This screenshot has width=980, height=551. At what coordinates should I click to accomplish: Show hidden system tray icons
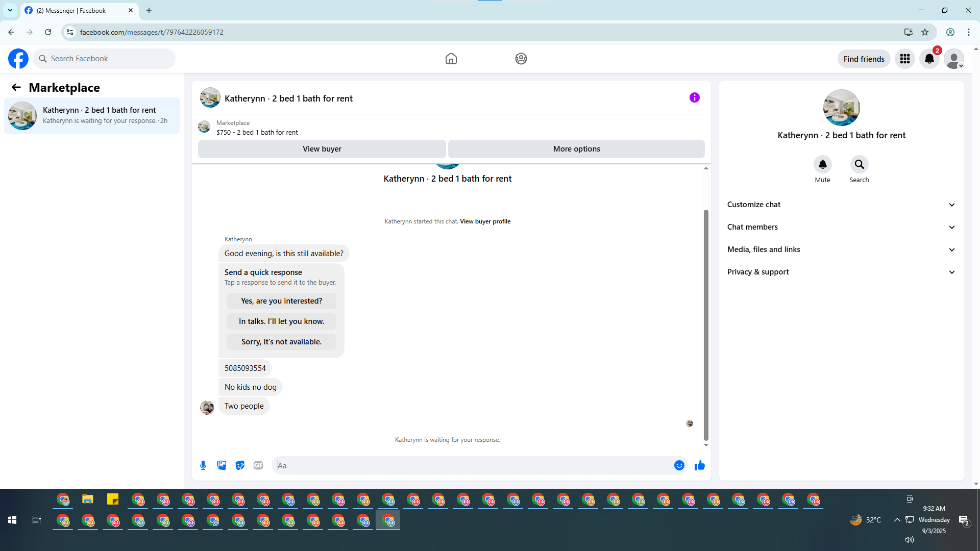pos(897,520)
